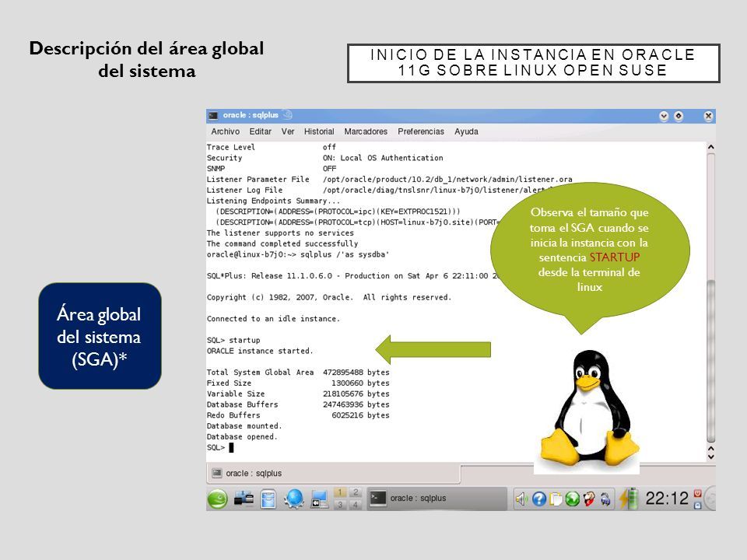The width and height of the screenshot is (747, 560).
Task: Click the 'Trace Level off' line
Action: [272, 147]
